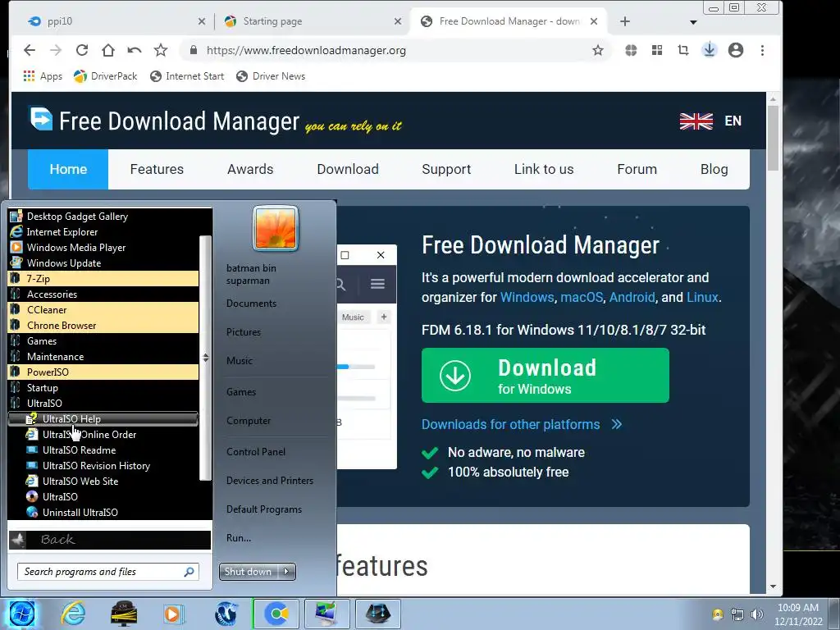Open Windows Update in Start menu

103,263
